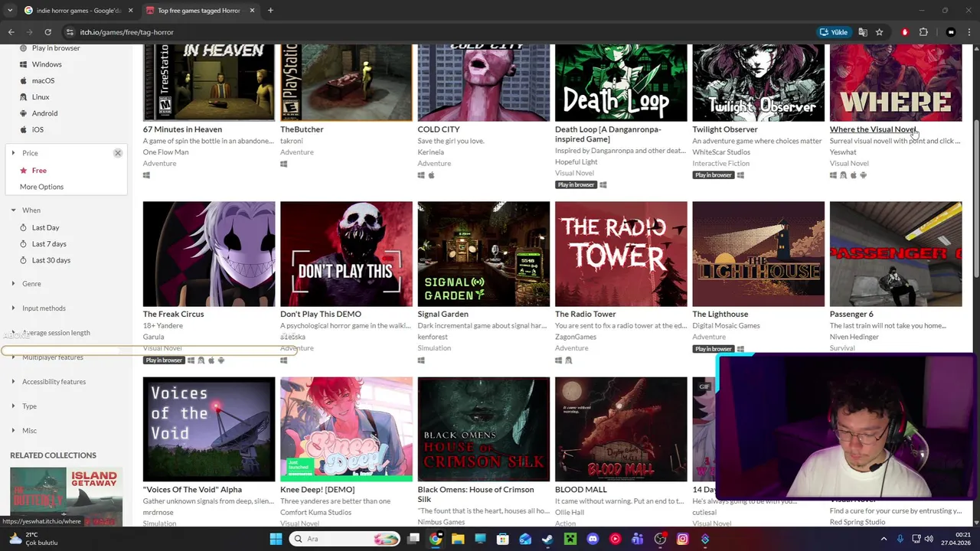
Task: Open the "Voices Of The Void" Alpha title link
Action: [192, 490]
